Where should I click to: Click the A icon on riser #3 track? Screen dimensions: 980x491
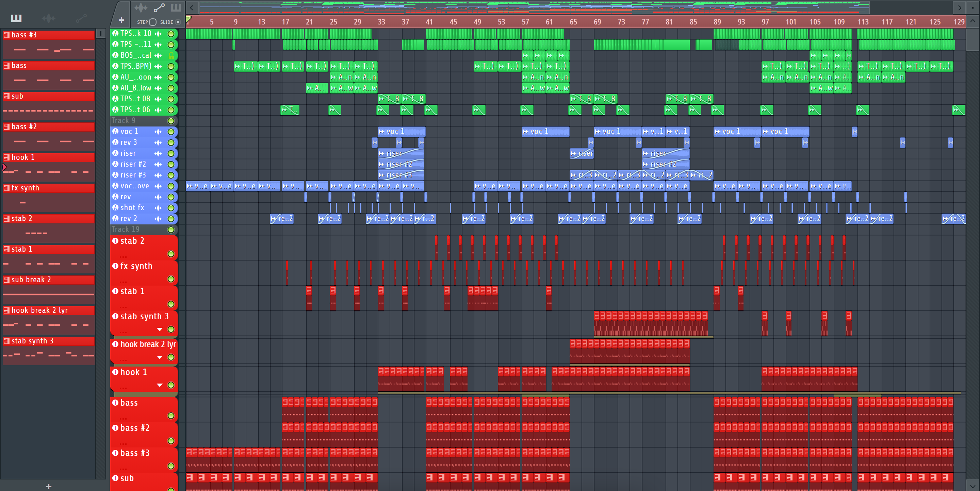click(115, 175)
